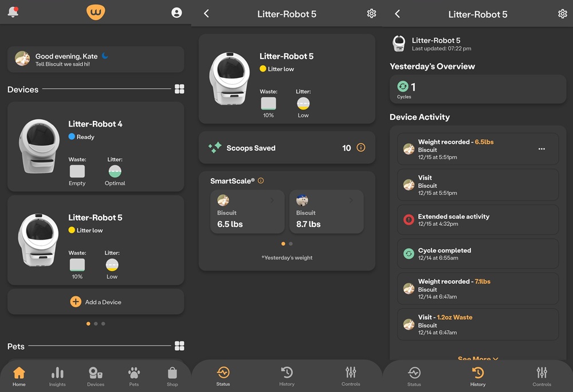Screen dimensions: 573x392
Task: Tap the orange plus Add a Device icon
Action: 76,302
